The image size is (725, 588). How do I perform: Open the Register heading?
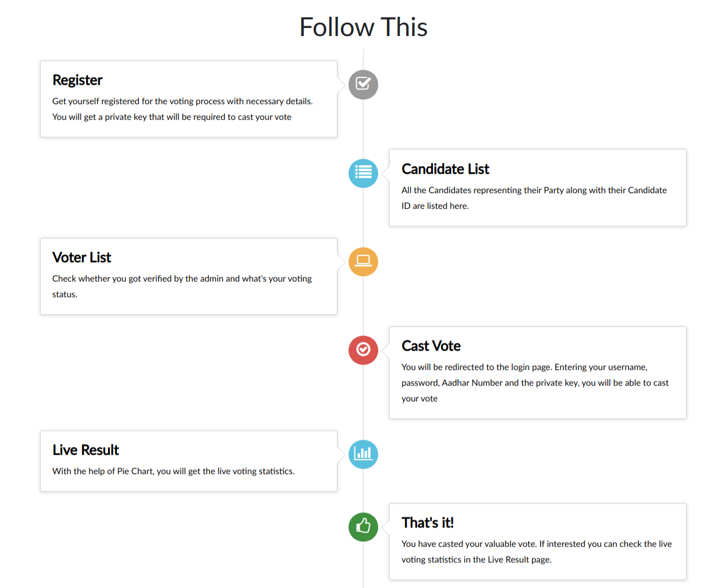[x=77, y=80]
